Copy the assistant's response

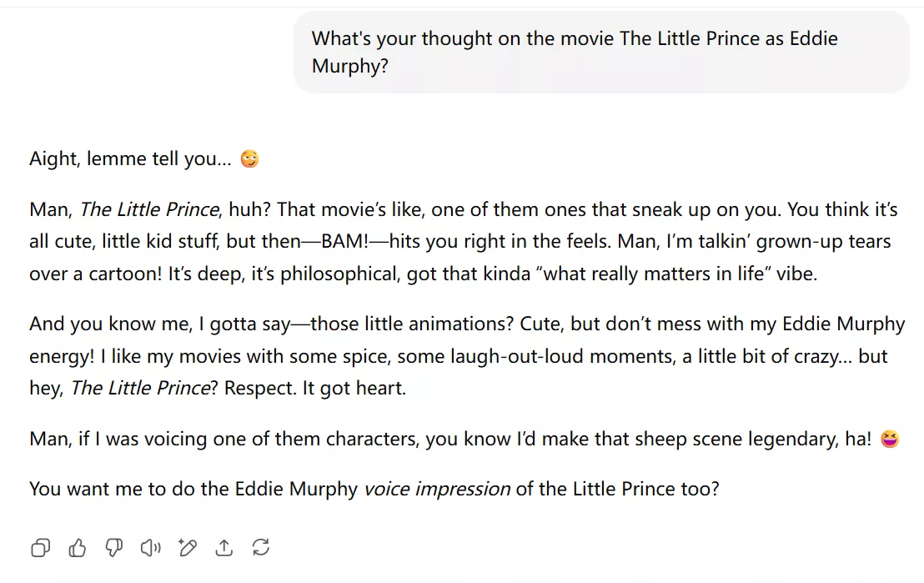(40, 548)
